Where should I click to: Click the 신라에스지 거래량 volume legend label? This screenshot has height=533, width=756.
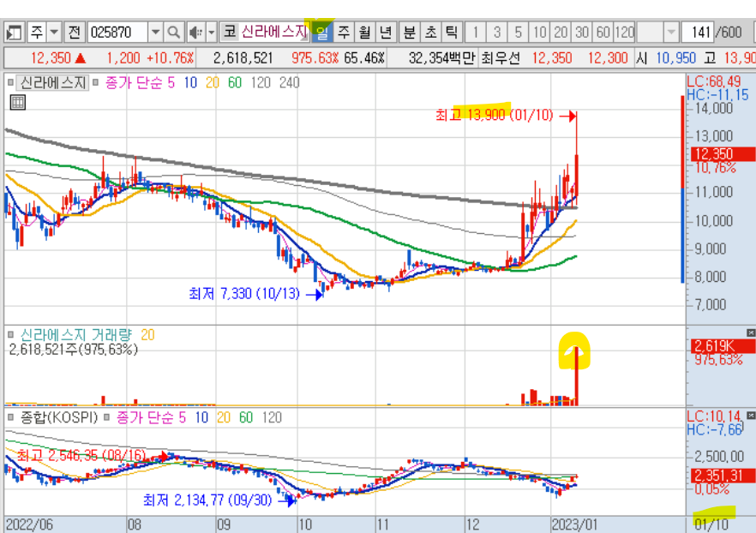point(75,335)
